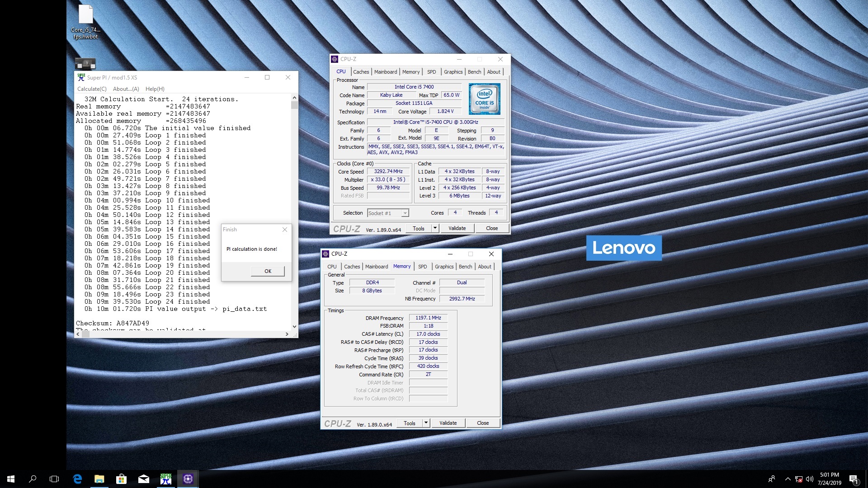Switch to CPU tab in lower CPU-Z window
This screenshot has height=488, width=868.
coord(332,267)
